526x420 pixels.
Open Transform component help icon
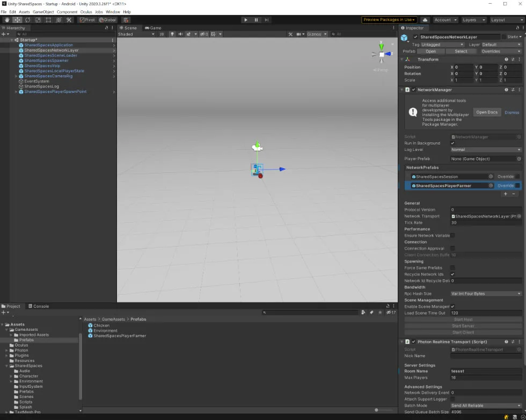[x=506, y=60]
